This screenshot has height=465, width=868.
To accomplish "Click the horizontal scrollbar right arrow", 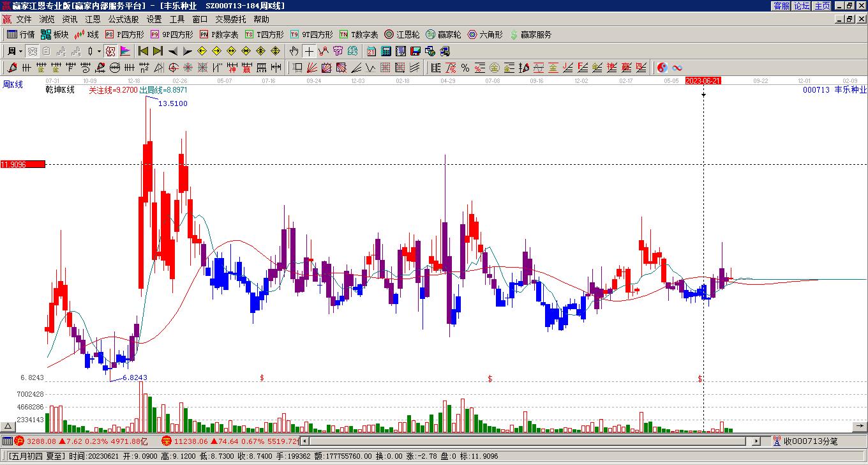I will [x=757, y=441].
